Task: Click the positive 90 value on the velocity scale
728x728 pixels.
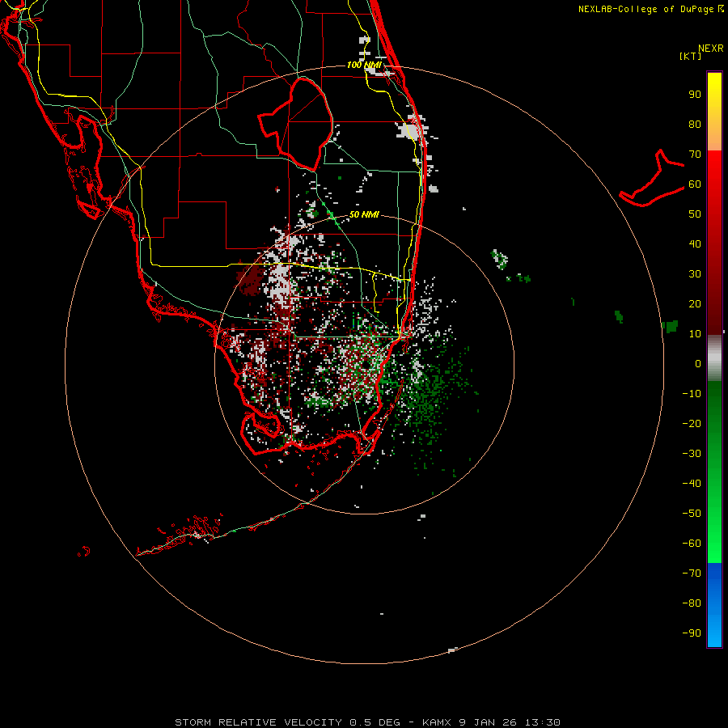Action: (695, 95)
